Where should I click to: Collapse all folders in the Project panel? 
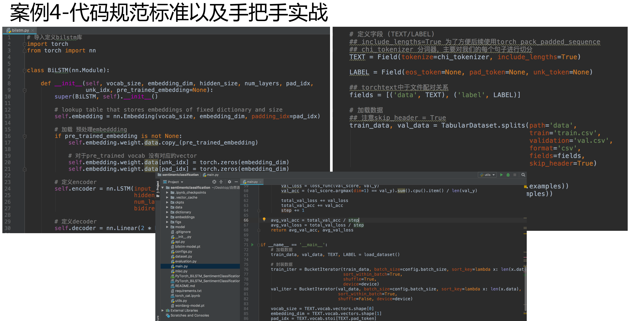tap(221, 182)
